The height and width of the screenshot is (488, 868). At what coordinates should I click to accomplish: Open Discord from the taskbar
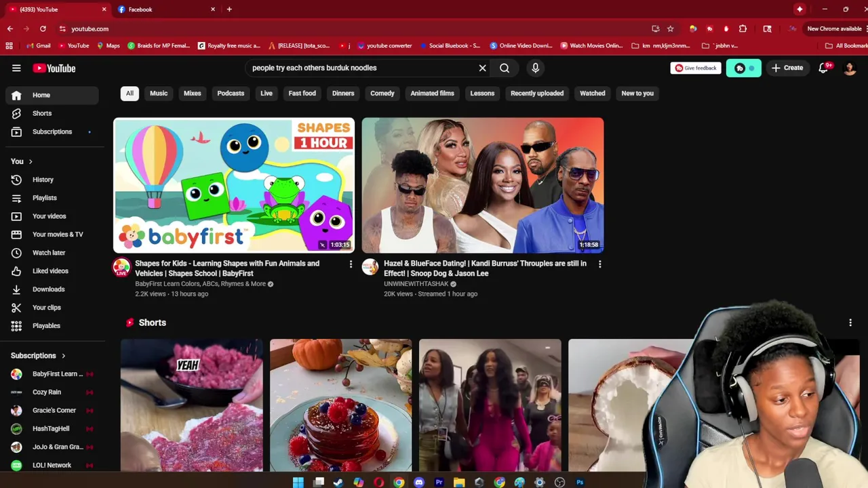tap(419, 482)
